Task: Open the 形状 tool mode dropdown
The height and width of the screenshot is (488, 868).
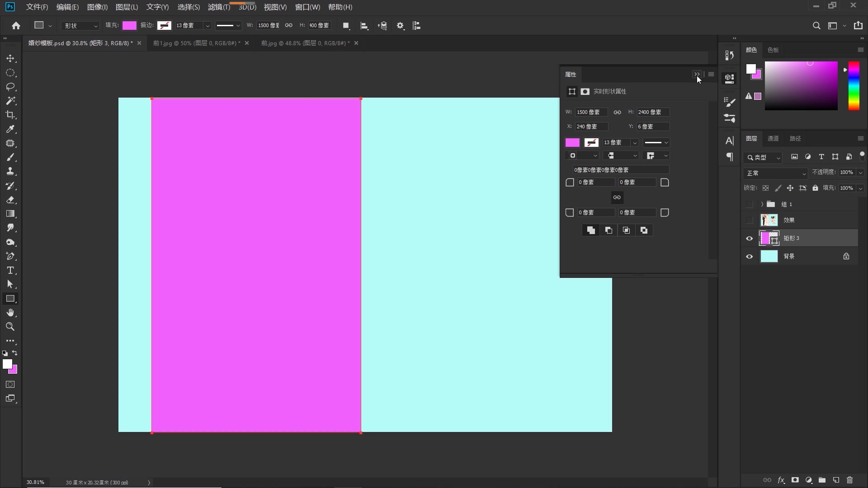Action: pyautogui.click(x=80, y=26)
